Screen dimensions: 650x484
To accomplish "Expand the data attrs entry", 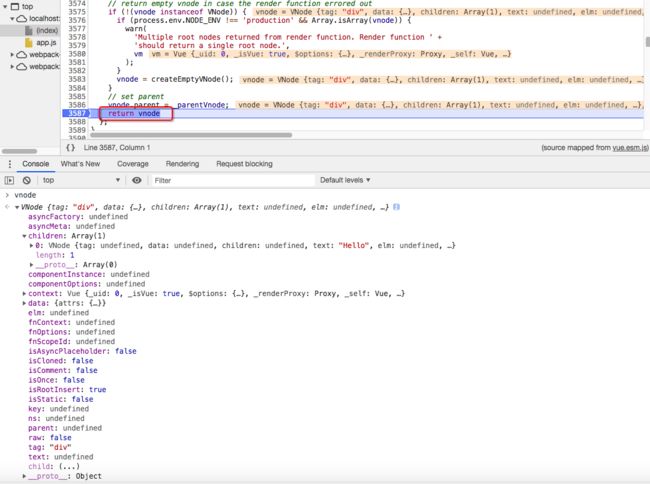I will [x=24, y=303].
